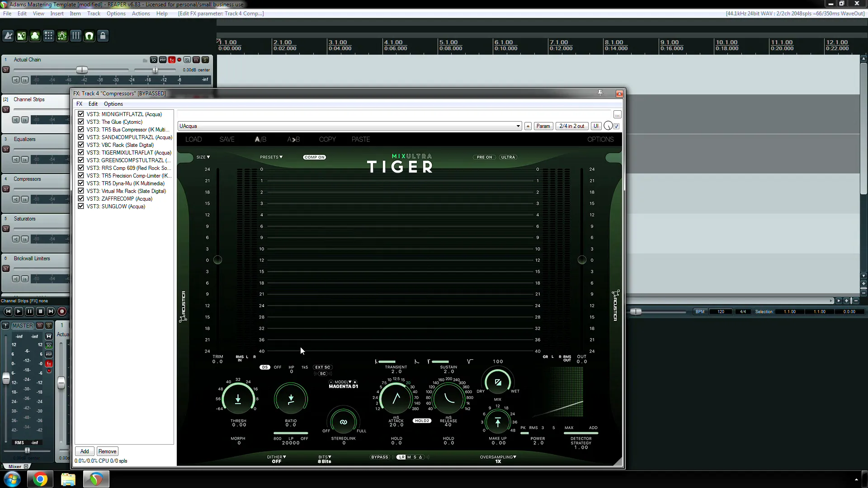This screenshot has width=868, height=488.
Task: Open the Insert menu in REAPER
Action: coord(57,14)
